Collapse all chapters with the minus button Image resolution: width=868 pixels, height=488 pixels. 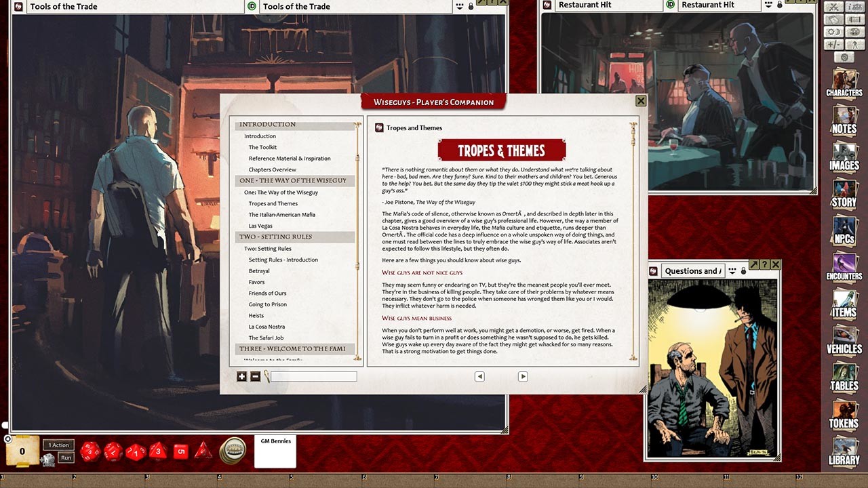(x=255, y=377)
